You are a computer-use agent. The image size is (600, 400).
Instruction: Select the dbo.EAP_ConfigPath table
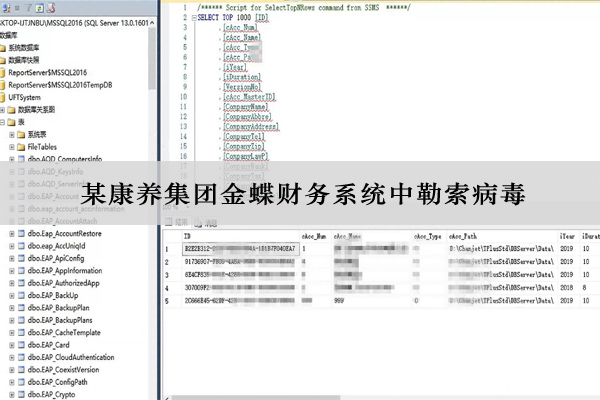(57, 382)
